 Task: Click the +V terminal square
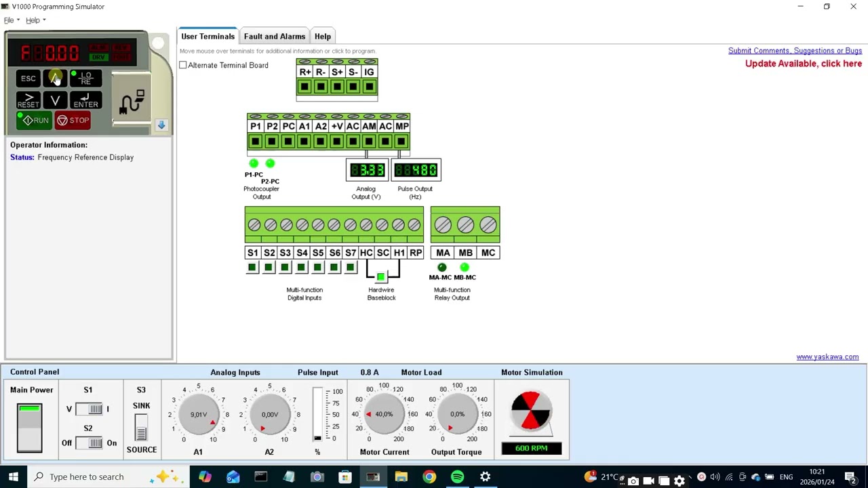coord(336,142)
